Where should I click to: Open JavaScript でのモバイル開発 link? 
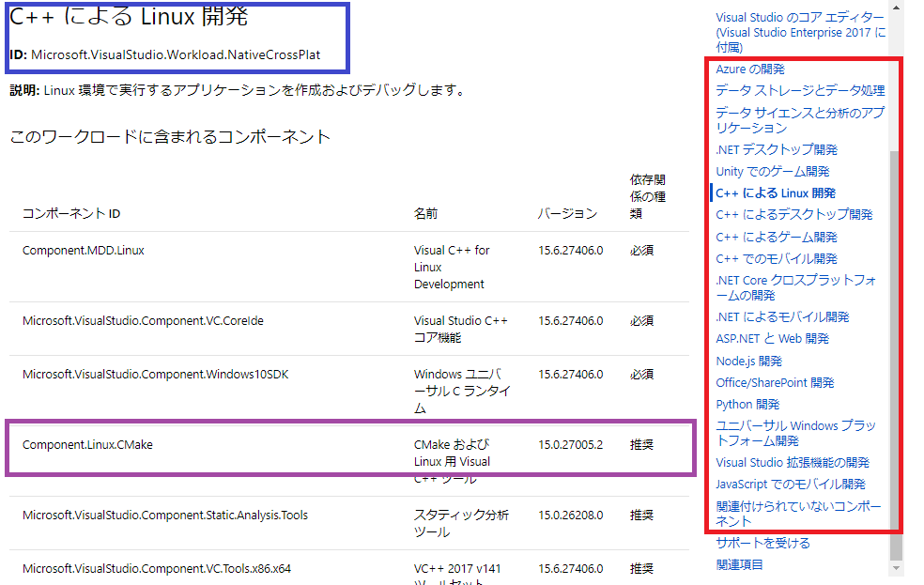[791, 485]
